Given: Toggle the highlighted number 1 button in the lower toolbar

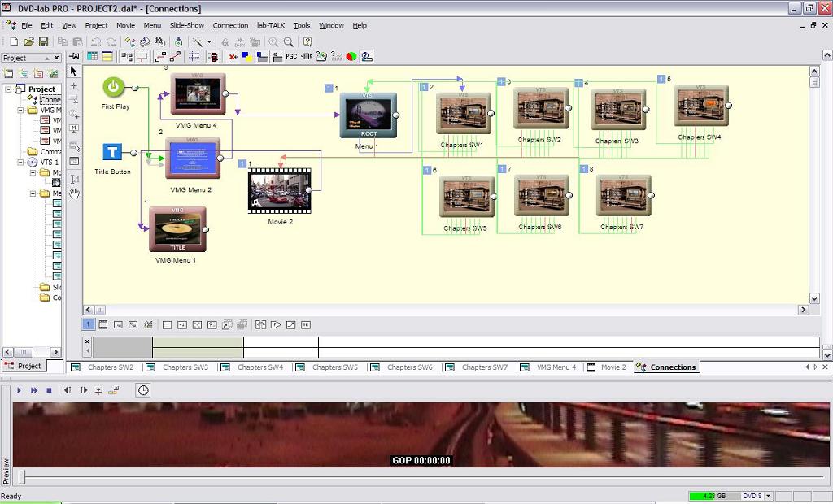Looking at the screenshot, I should [x=88, y=324].
